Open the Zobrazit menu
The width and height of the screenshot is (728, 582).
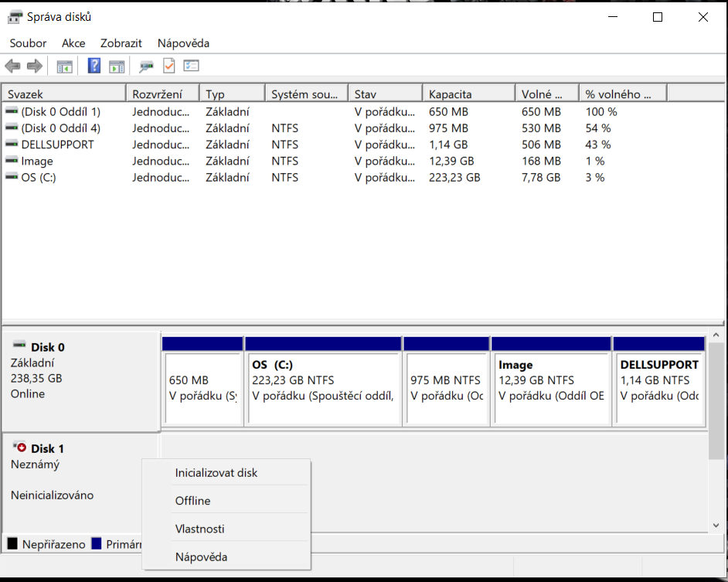point(121,43)
